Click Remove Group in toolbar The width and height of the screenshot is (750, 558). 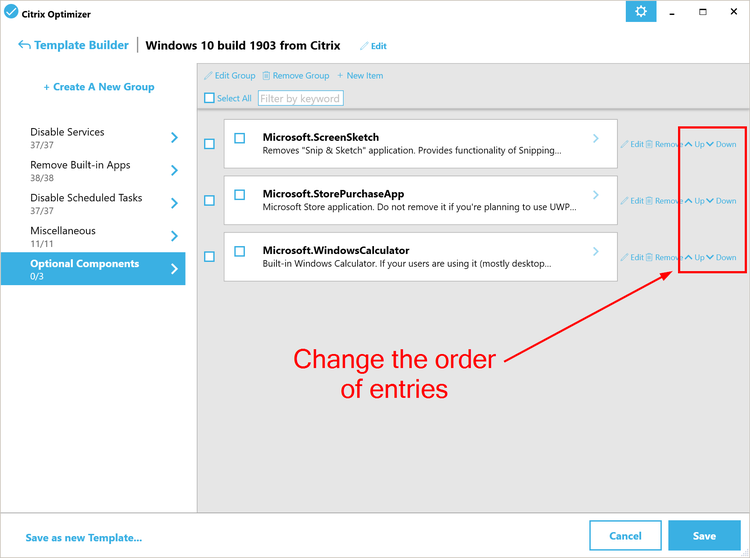coord(296,76)
